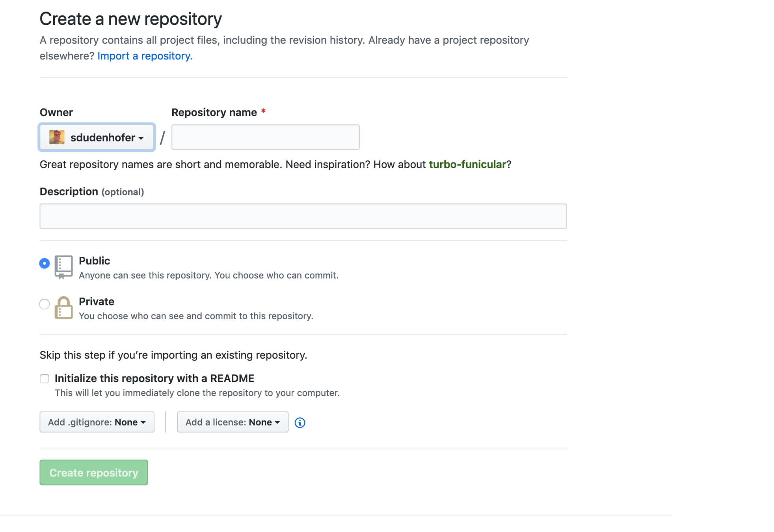This screenshot has height=532, width=774.
Task: Open the Import a repository link
Action: [x=145, y=56]
